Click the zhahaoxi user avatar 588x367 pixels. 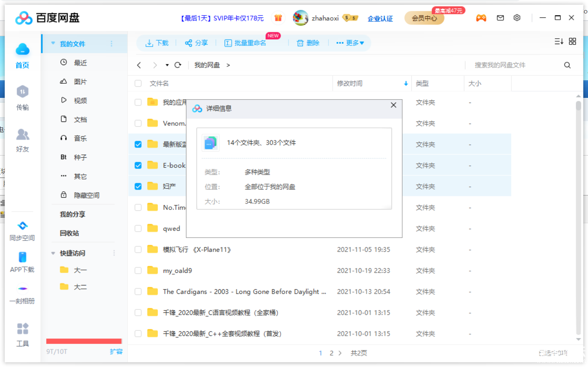[x=300, y=18]
